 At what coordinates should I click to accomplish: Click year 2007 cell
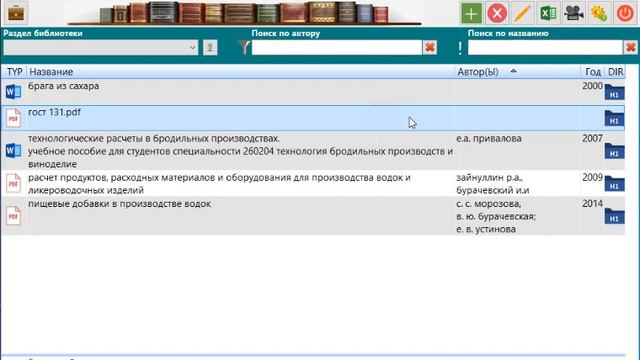click(592, 138)
